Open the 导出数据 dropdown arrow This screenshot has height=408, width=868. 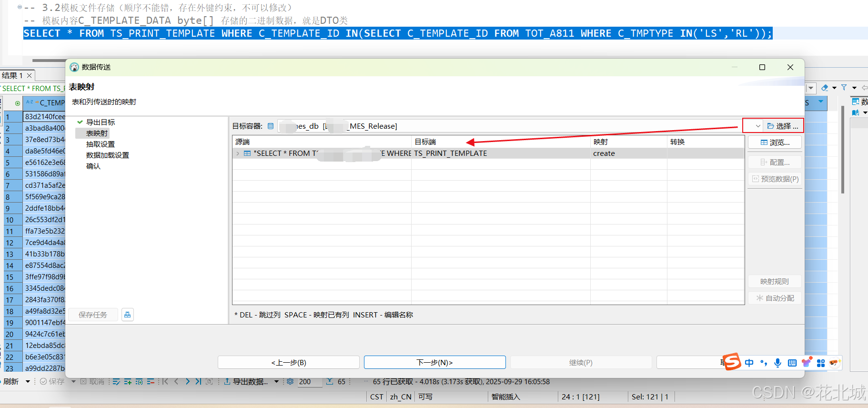coord(276,381)
